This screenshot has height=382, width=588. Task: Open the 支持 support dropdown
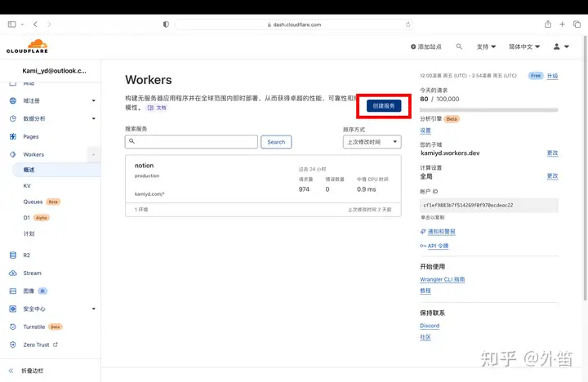(x=486, y=47)
